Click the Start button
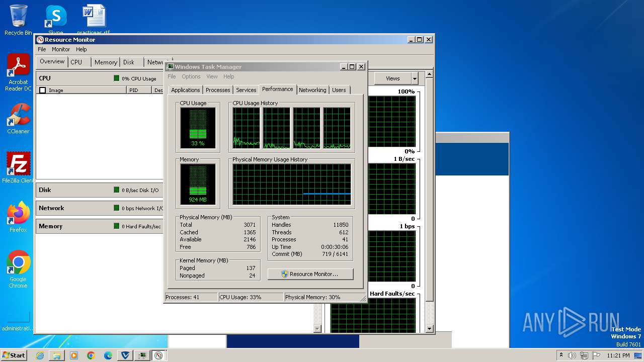 pos(14,355)
